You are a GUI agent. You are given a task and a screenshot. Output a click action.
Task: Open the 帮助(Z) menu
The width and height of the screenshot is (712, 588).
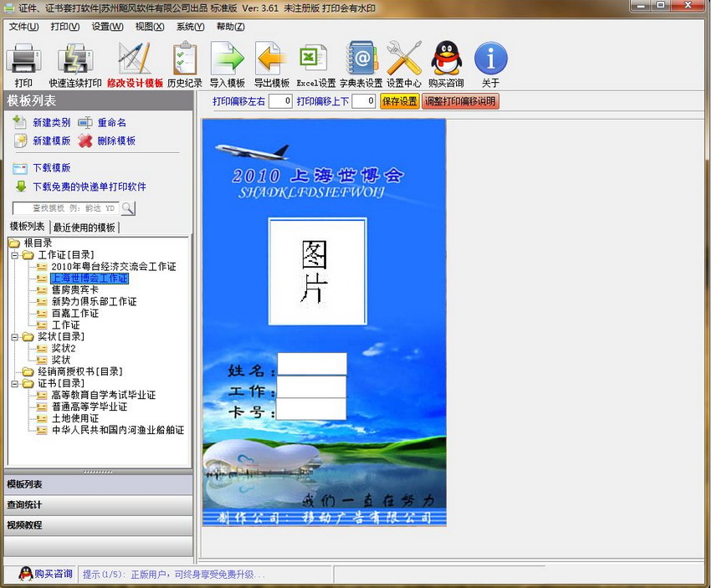point(231,27)
